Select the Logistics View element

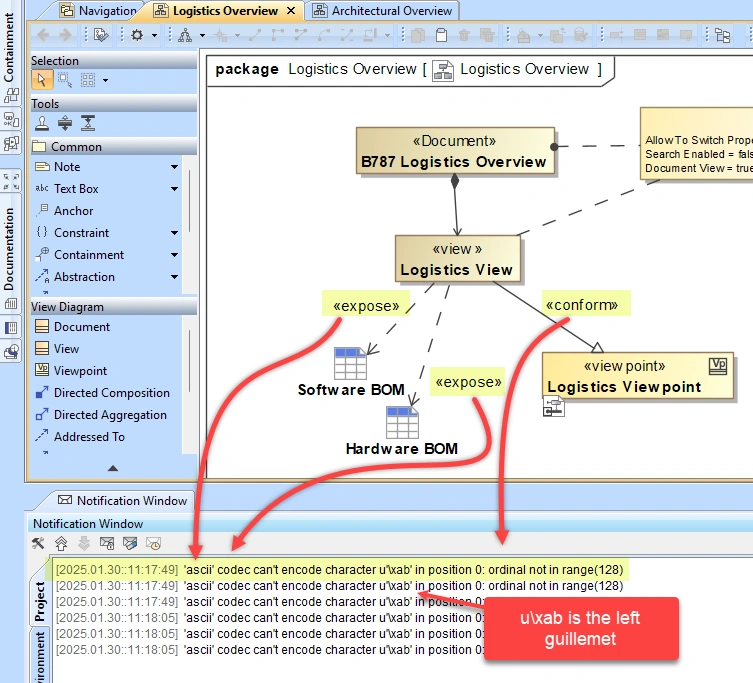(x=457, y=259)
